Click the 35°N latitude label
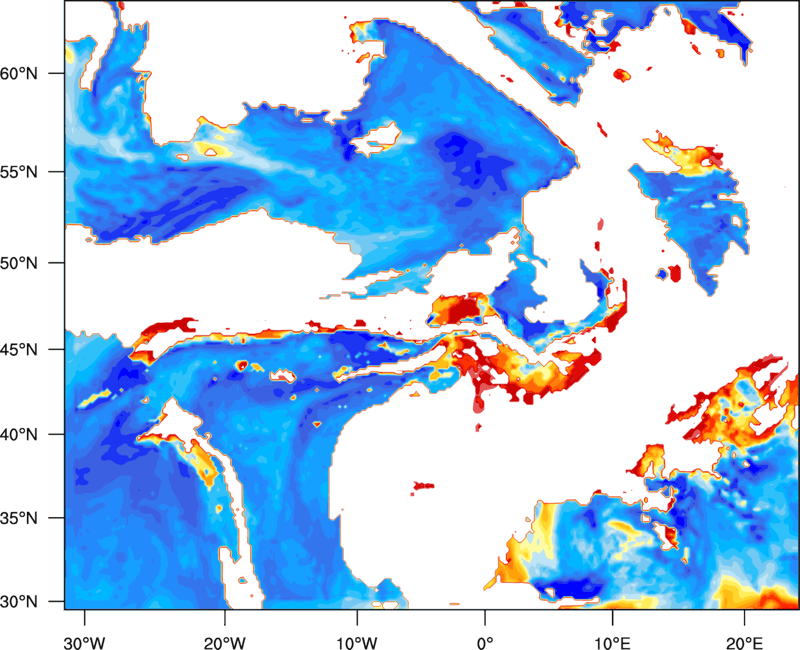This screenshot has height=650, width=800. (x=19, y=518)
